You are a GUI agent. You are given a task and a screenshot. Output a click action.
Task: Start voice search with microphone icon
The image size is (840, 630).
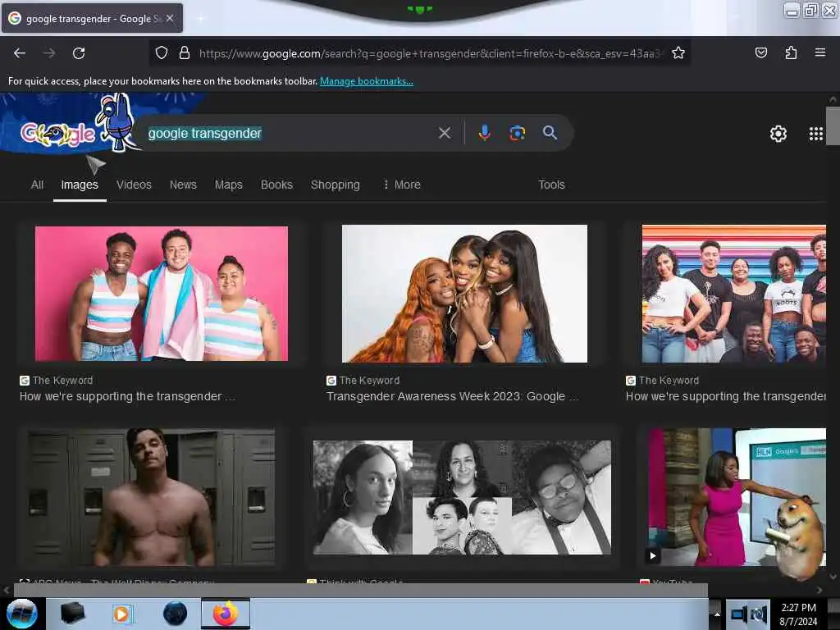point(484,133)
